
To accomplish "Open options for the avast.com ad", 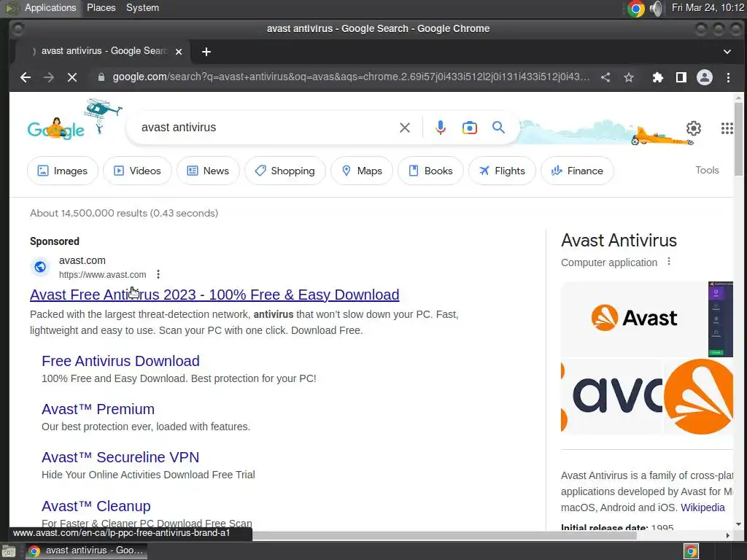I will click(158, 274).
